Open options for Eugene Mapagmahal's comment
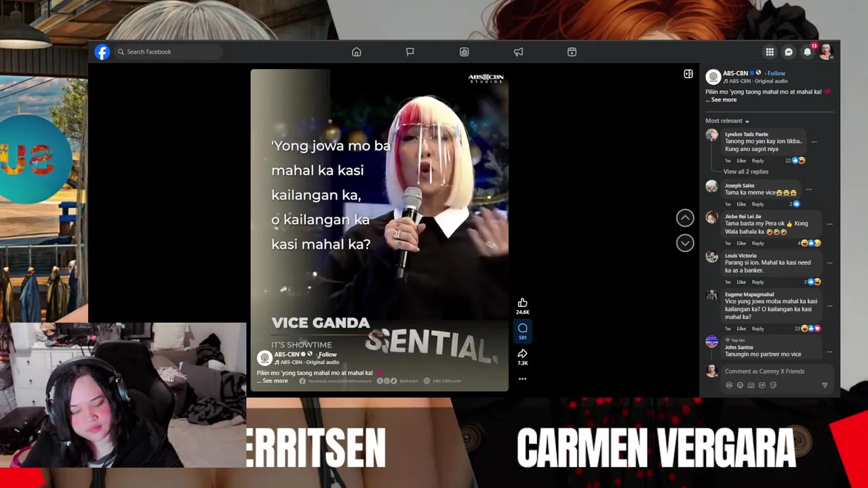 click(x=829, y=306)
